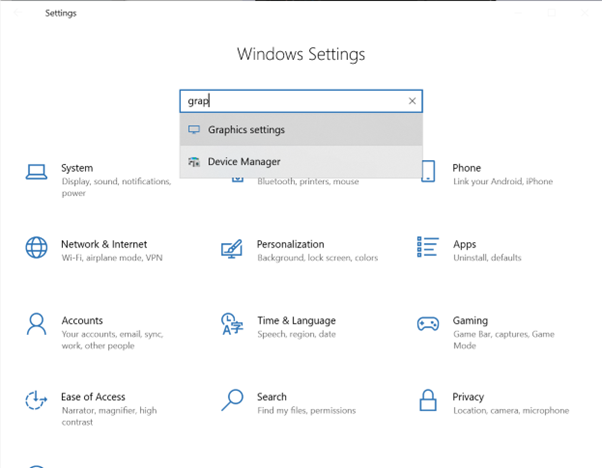
Task: Click 'Display, sound, notifications, power' description
Action: tap(116, 187)
